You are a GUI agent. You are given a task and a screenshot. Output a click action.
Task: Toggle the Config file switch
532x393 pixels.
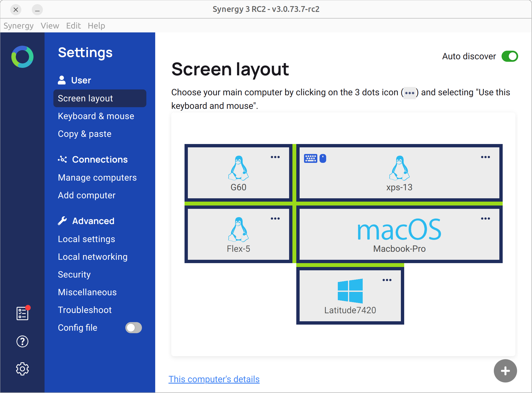[134, 328]
